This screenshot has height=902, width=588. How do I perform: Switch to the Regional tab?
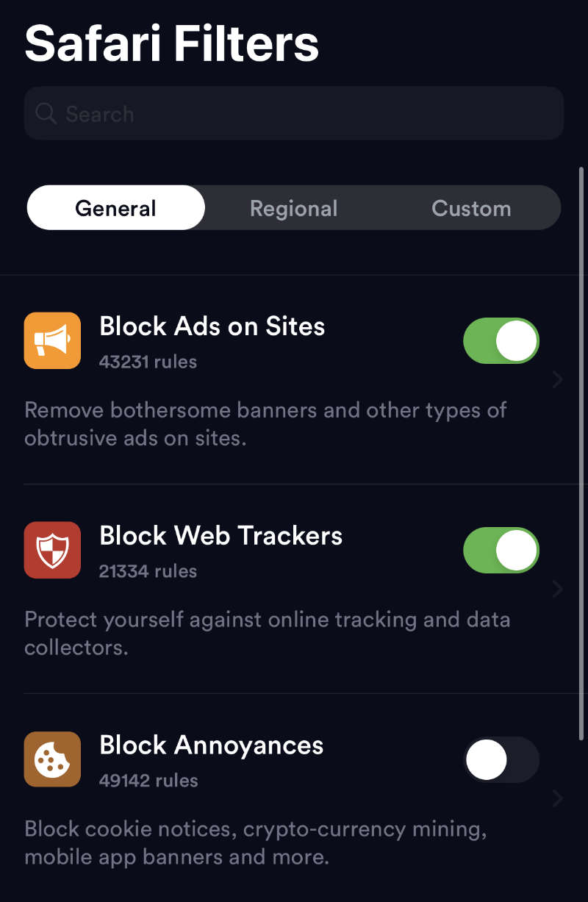pos(293,208)
